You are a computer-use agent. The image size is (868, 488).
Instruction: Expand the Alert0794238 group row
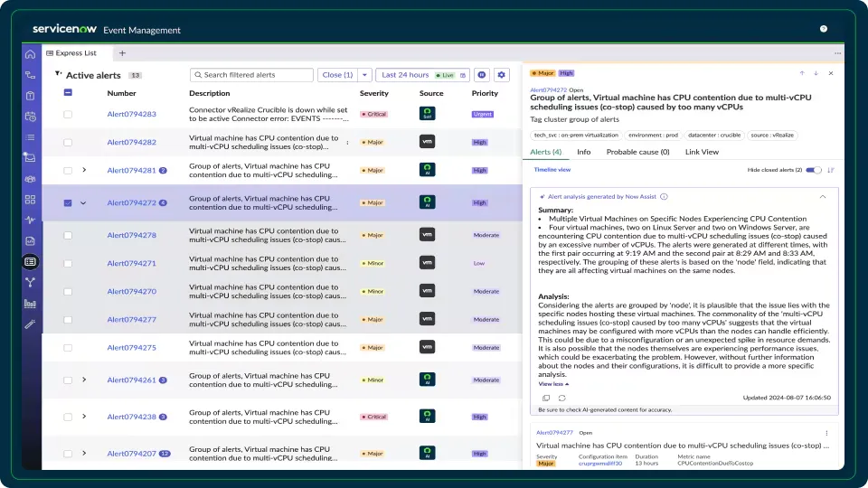coord(84,416)
